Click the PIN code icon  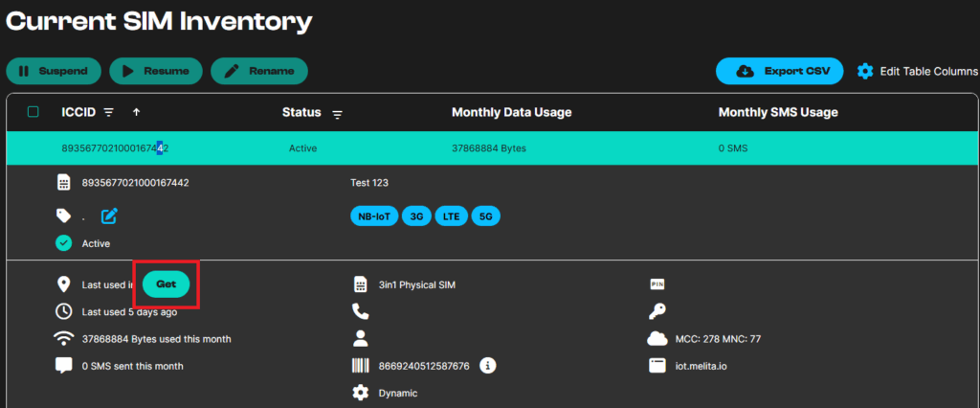pyautogui.click(x=657, y=284)
